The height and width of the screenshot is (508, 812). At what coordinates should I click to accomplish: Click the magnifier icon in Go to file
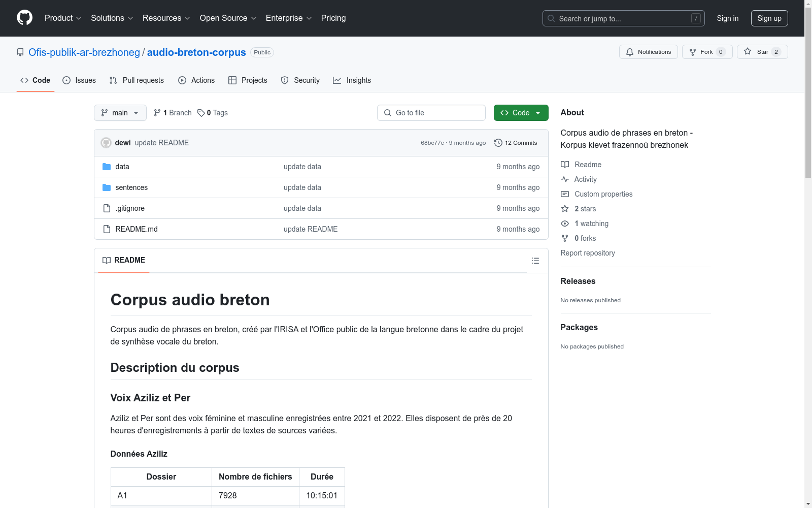click(388, 113)
